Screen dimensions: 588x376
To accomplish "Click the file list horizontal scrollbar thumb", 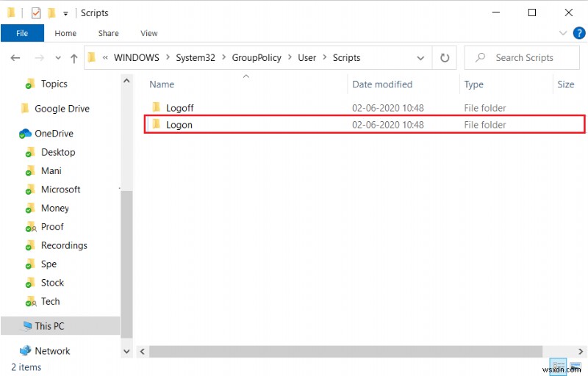I will click(x=345, y=351).
